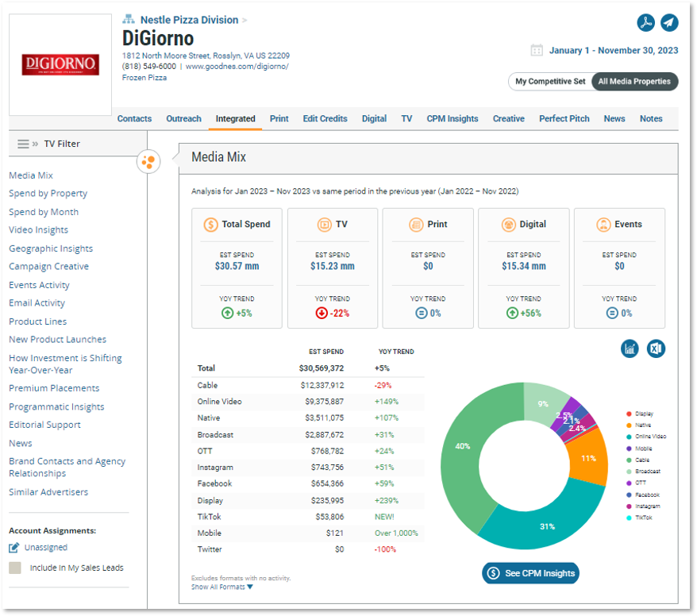
Task: Go to Spend by Property section
Action: [48, 194]
